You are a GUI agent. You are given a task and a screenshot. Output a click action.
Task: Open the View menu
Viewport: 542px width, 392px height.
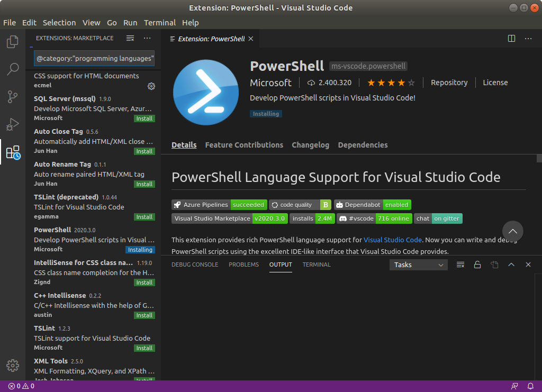click(91, 23)
